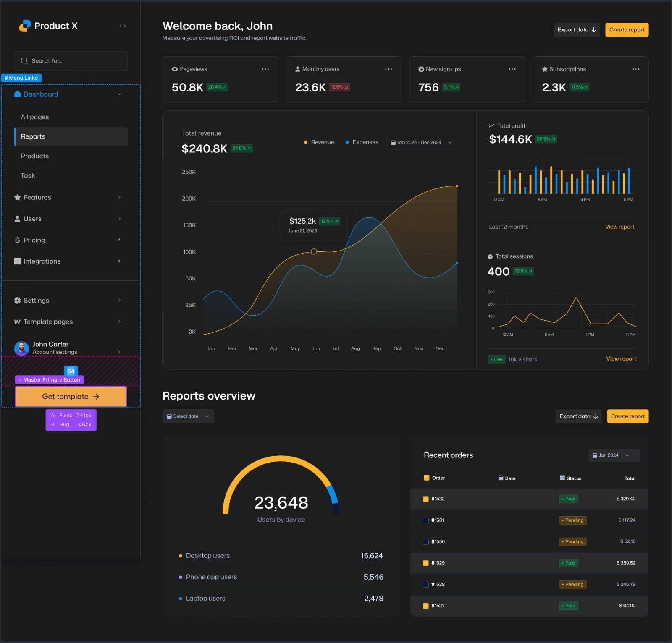Toggle the select-all Order header checkbox
Viewport: 672px width, 643px height.
[x=427, y=478]
